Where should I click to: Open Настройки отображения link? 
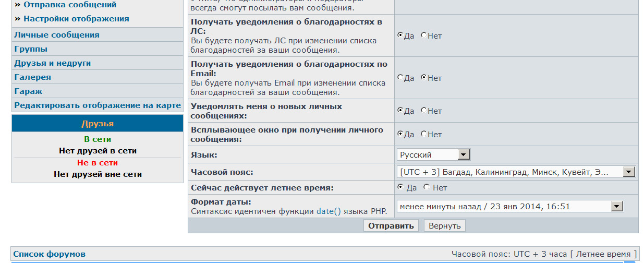(76, 19)
